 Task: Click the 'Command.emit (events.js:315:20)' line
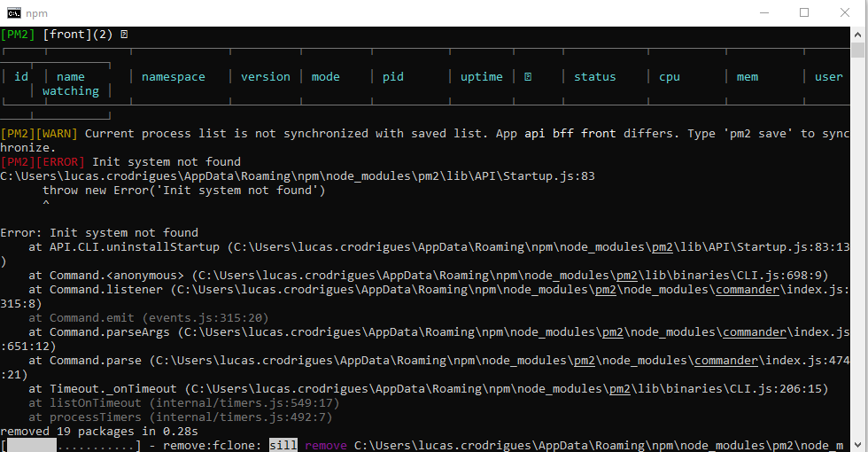(149, 318)
